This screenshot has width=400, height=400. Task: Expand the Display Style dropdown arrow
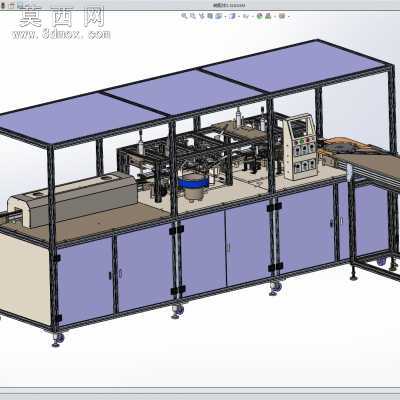tap(239, 16)
